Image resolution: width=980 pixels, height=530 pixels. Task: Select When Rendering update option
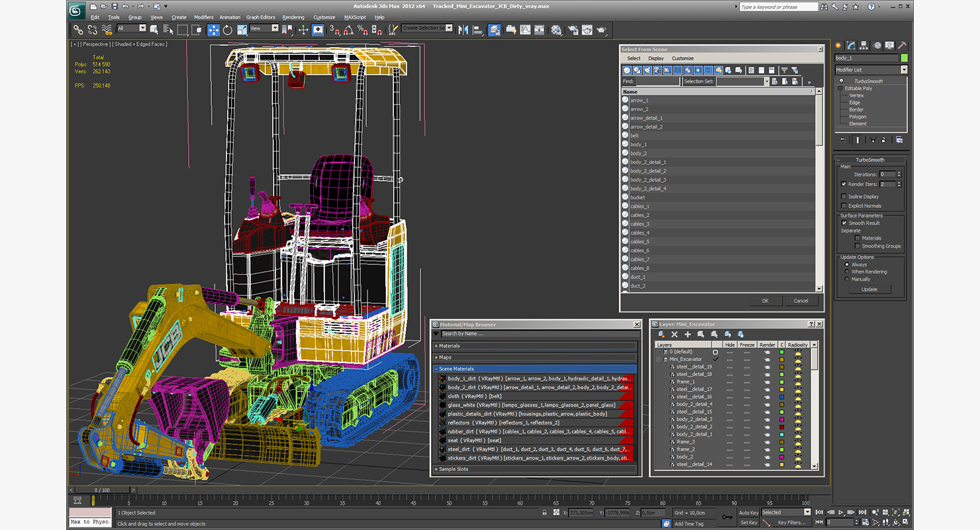847,272
